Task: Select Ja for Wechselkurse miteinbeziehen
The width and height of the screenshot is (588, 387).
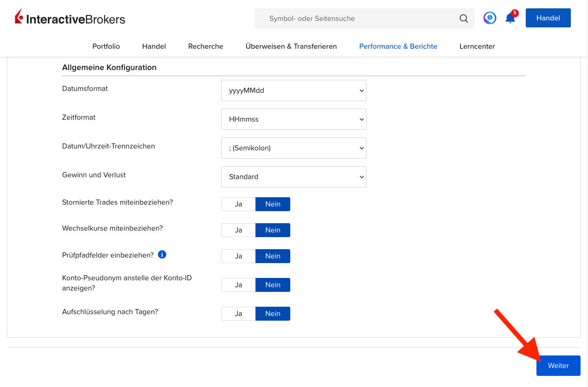Action: 238,230
